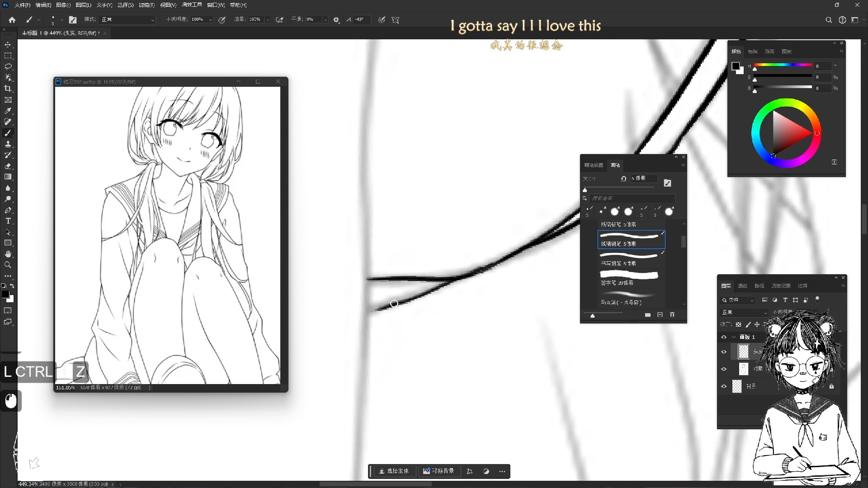Select the Type tool
This screenshot has height=488, width=868.
coord(8,221)
